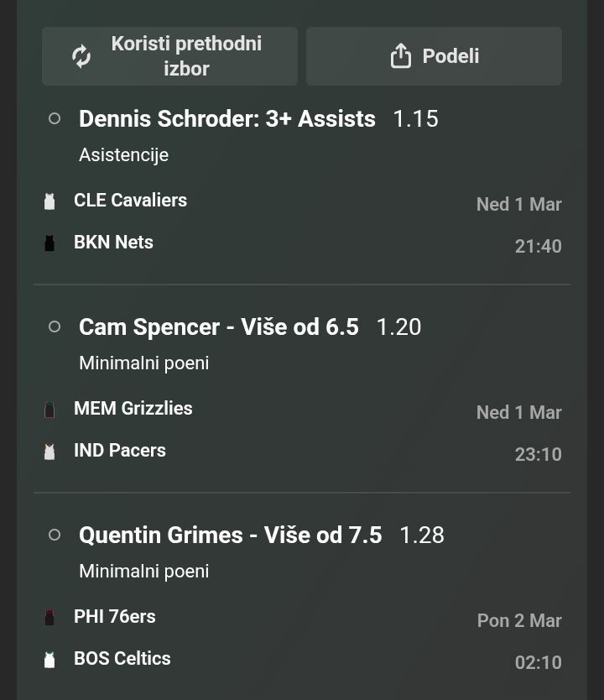Viewport: 604px width, 700px height.
Task: Select the BOS Celtics team name
Action: (x=122, y=659)
